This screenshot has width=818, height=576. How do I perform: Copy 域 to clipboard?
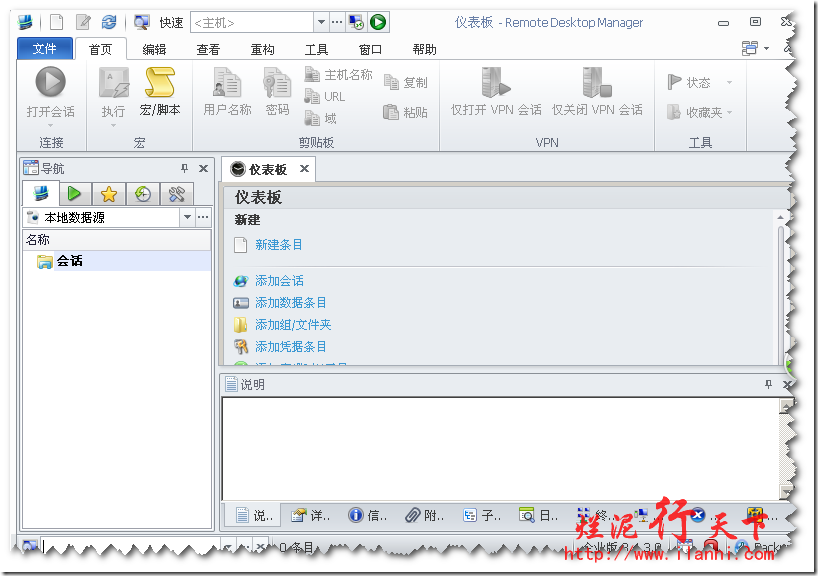[x=320, y=118]
